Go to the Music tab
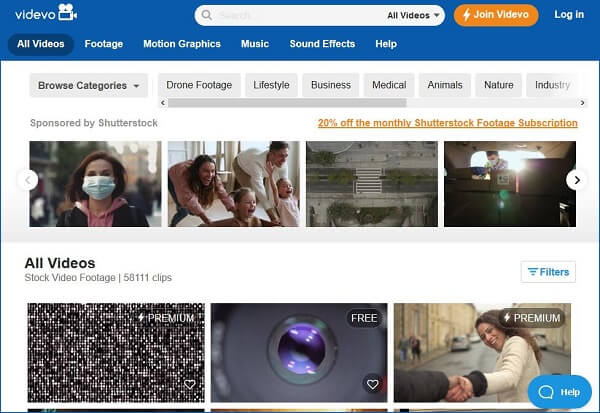This screenshot has width=600, height=413. point(255,44)
